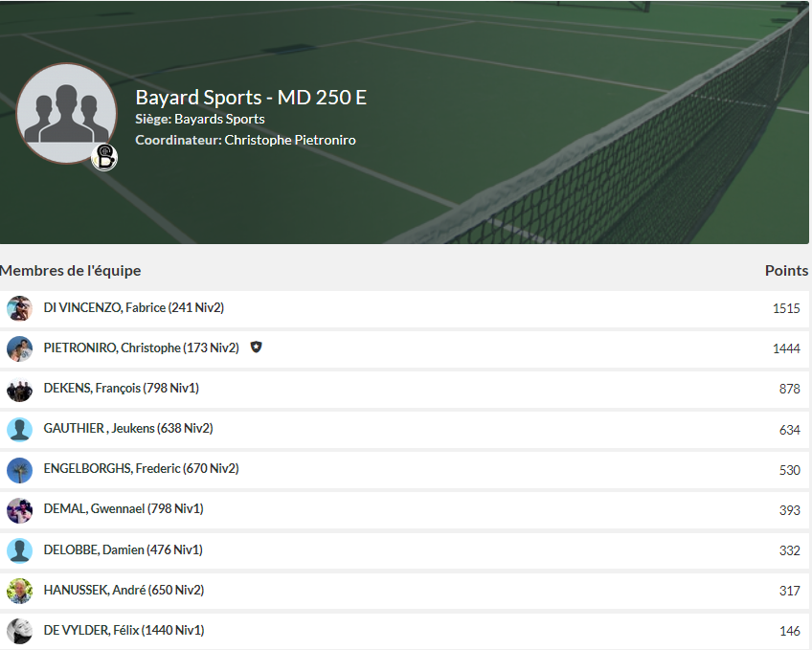The image size is (812, 650).
Task: Click the 634 points value
Action: 789,430
